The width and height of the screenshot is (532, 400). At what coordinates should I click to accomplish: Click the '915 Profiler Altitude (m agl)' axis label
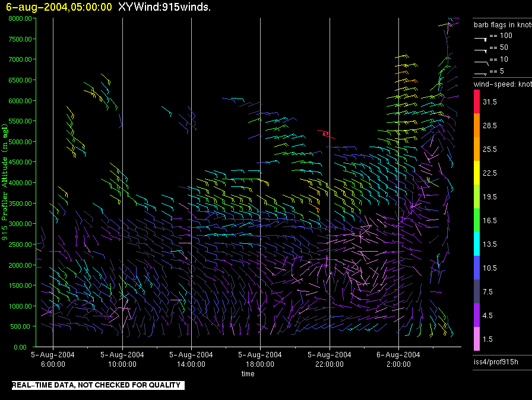point(4,182)
